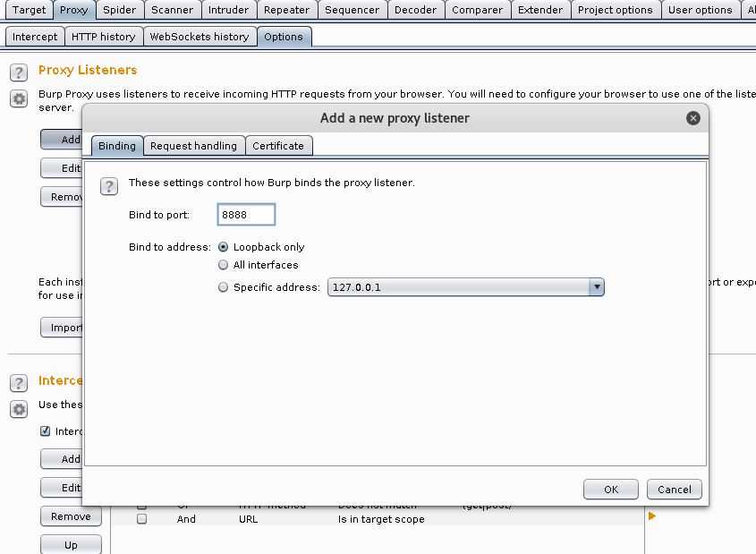Click the intercept rules Edit button
756x554 pixels.
point(62,488)
